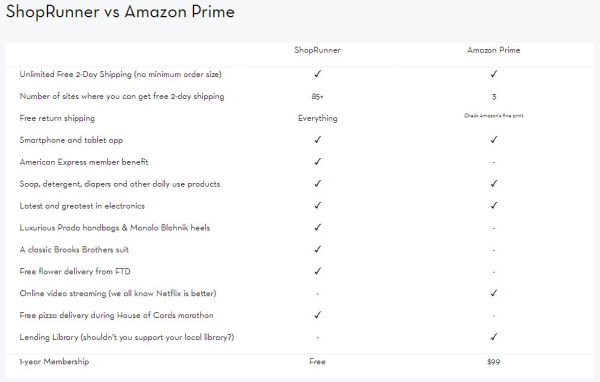The height and width of the screenshot is (382, 600).
Task: Click ShopRunner checkmark for Free pizza delivery row
Action: click(x=318, y=315)
